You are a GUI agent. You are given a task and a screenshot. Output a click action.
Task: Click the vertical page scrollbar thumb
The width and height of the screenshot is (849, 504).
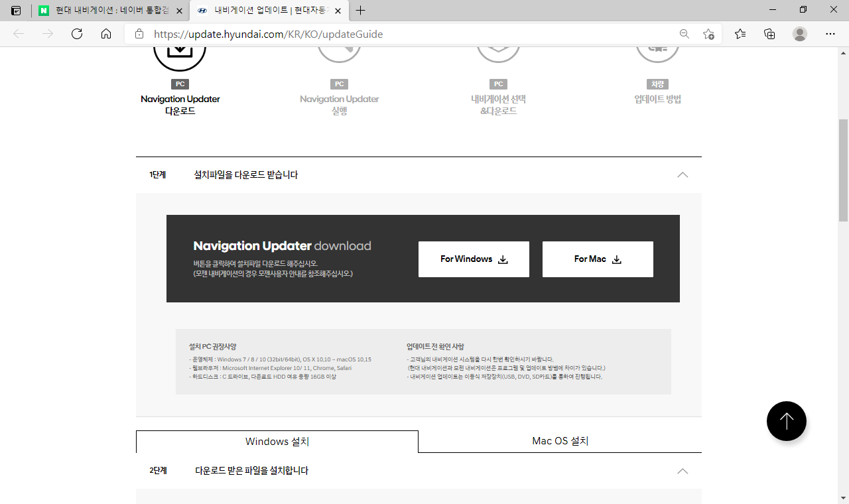tap(844, 170)
